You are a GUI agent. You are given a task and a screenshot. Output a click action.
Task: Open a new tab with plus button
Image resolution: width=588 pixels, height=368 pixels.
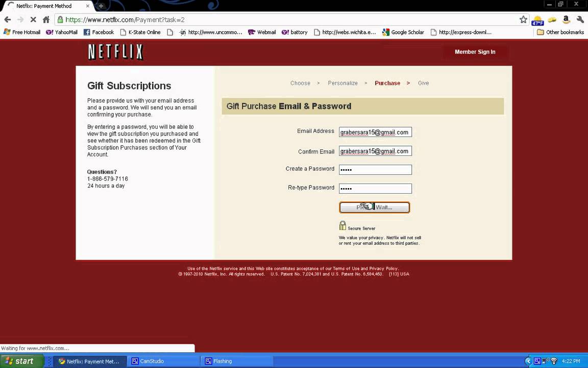101,6
